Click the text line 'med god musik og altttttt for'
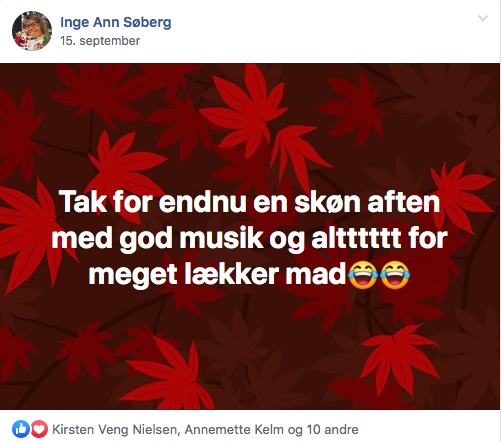This screenshot has height=442, width=501. click(x=249, y=238)
